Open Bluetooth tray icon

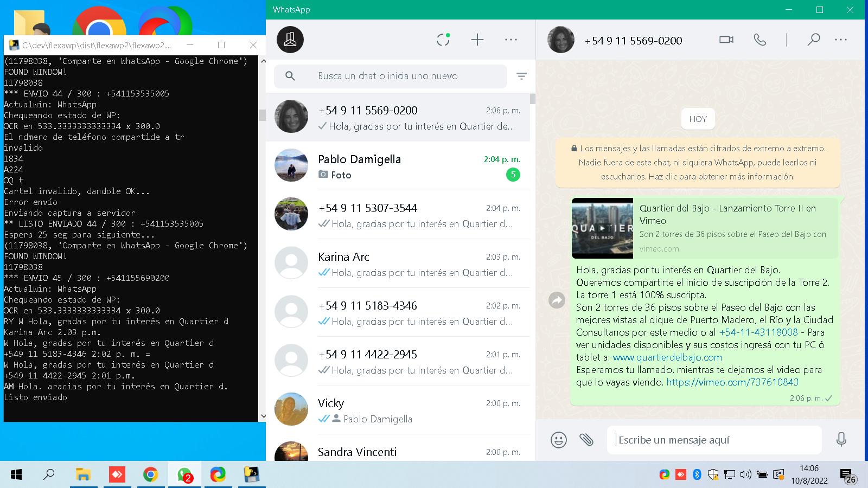[697, 475]
